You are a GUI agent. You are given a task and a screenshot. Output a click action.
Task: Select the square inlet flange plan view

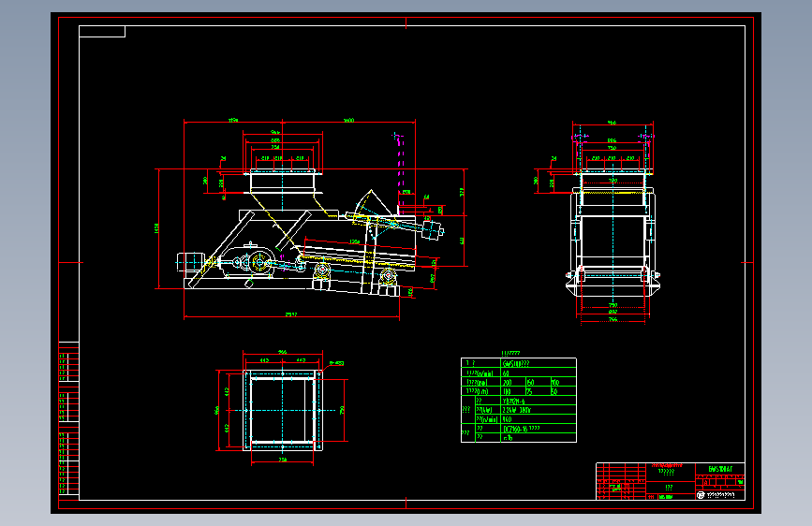(x=282, y=409)
